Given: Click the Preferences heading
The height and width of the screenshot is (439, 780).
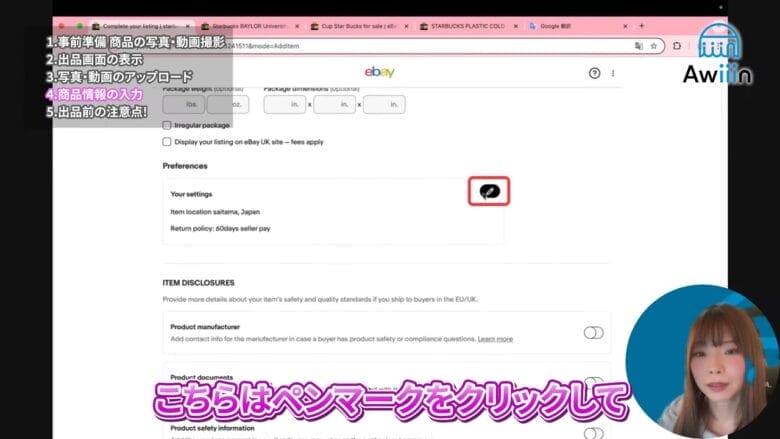Looking at the screenshot, I should [185, 166].
